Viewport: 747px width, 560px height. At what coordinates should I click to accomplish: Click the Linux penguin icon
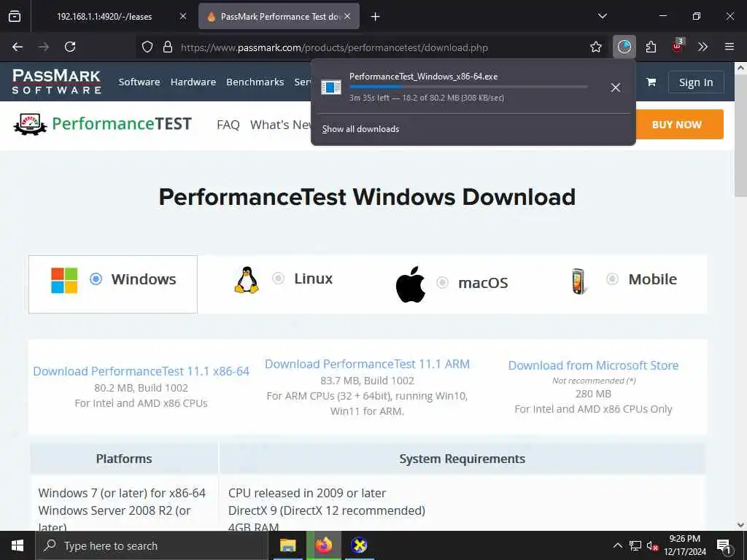(x=247, y=279)
